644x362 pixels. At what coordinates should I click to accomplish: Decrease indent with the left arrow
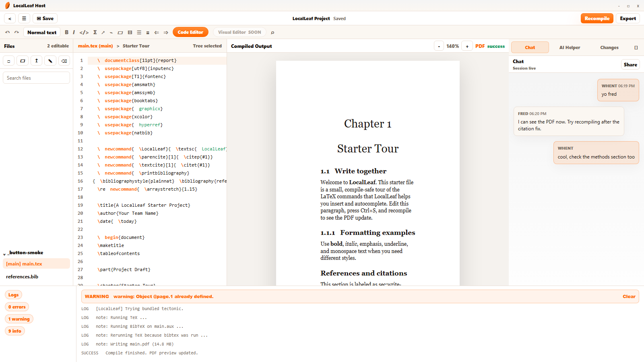point(157,33)
